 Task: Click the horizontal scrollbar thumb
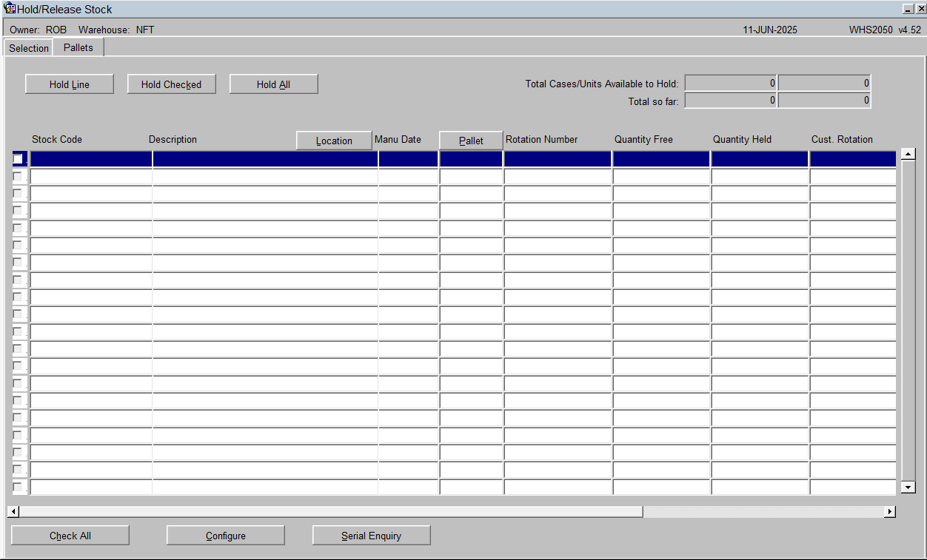[x=331, y=512]
